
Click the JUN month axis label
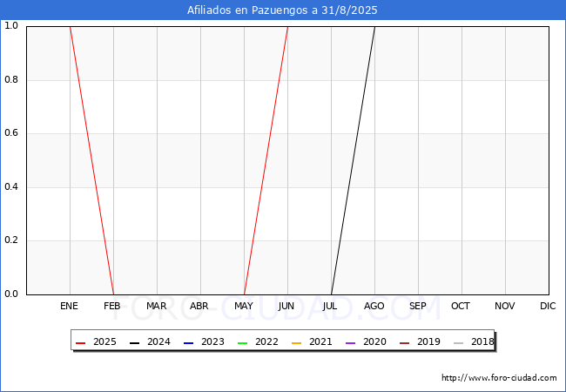pos(286,306)
